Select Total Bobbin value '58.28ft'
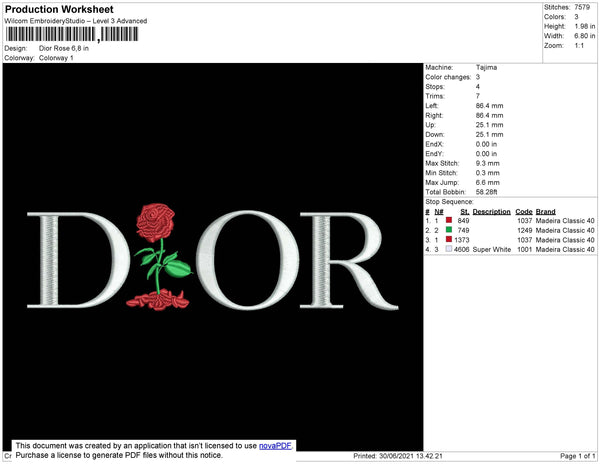Screen dimensions: 600x464 (486, 192)
